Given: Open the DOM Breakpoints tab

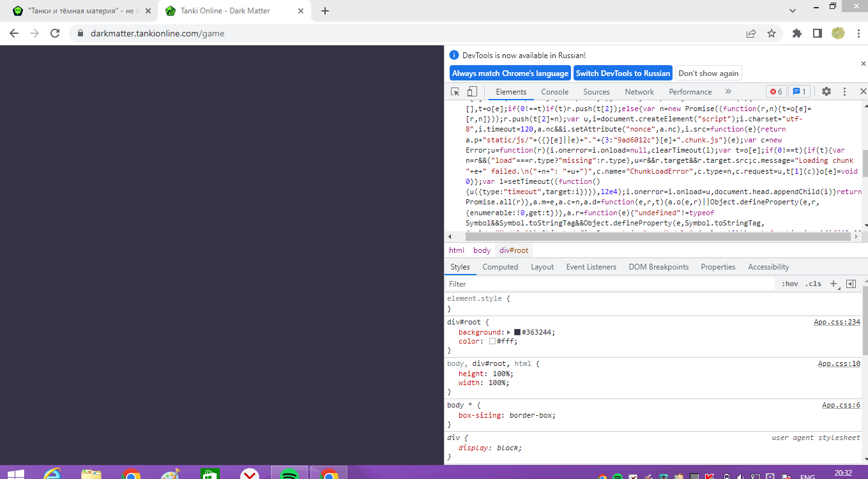Looking at the screenshot, I should pyautogui.click(x=659, y=267).
